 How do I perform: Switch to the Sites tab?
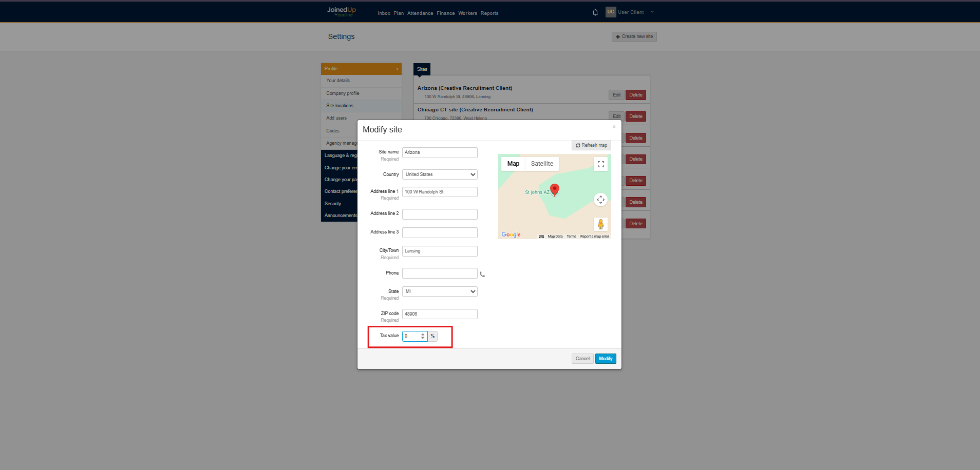click(421, 69)
